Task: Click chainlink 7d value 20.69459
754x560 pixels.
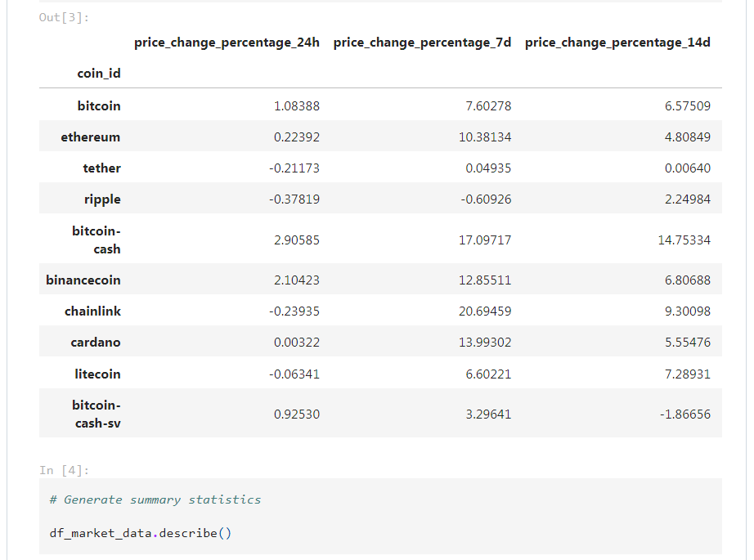Action: click(485, 311)
